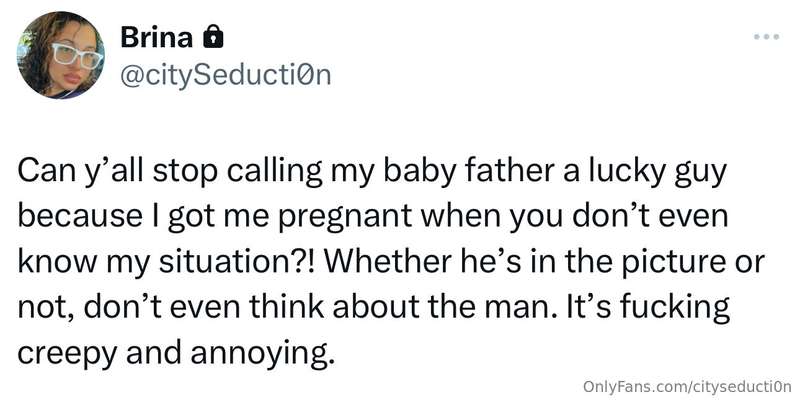Image resolution: width=800 pixels, height=404 pixels.
Task: Click the word 'pregnant' in the tweet
Action: pyautogui.click(x=345, y=217)
